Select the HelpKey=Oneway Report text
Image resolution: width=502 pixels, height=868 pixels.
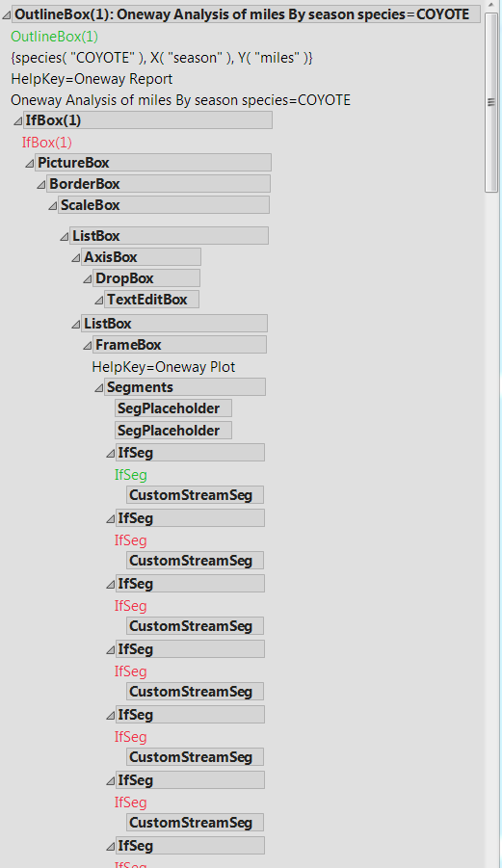(x=92, y=79)
